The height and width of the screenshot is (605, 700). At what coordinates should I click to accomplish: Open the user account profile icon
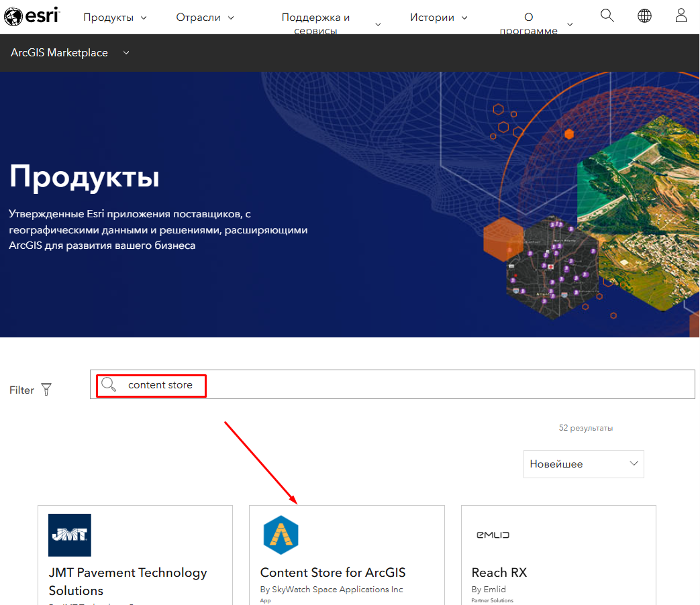681,15
